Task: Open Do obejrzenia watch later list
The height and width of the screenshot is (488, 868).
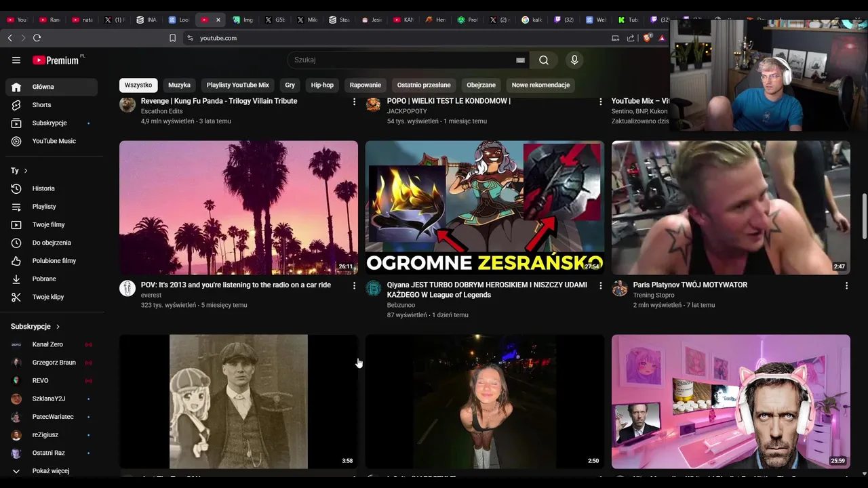Action: [52, 243]
